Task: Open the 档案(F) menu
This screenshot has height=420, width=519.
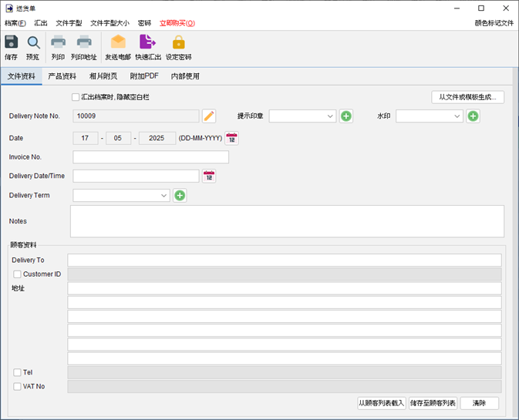Action: coord(15,23)
